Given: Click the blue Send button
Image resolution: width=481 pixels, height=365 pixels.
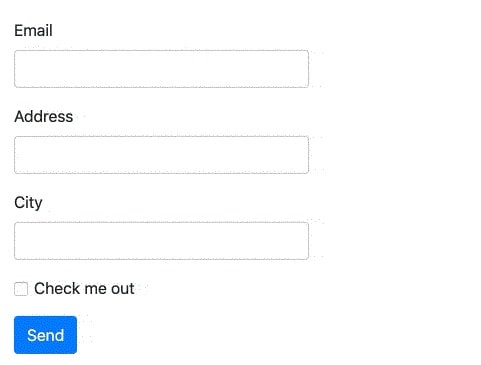Looking at the screenshot, I should coord(45,335).
